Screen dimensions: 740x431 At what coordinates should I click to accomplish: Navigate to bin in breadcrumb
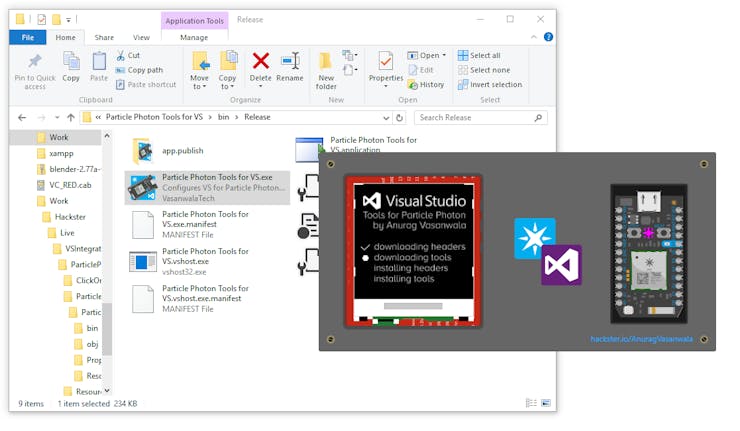click(x=223, y=117)
